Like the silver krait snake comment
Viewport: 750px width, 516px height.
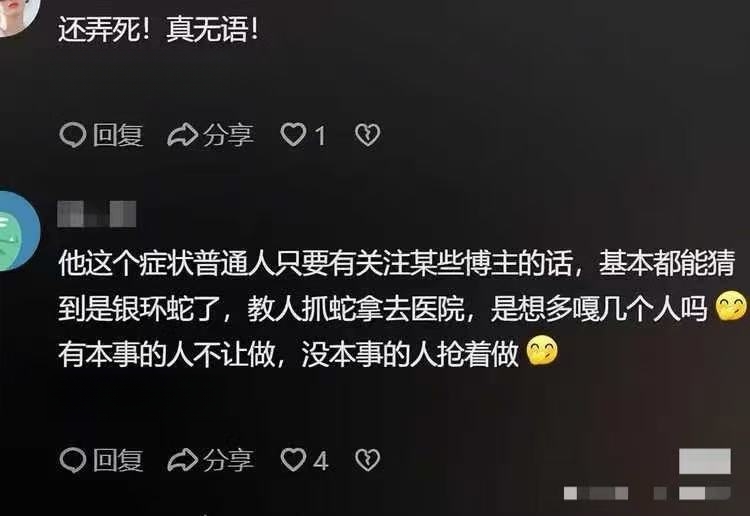click(293, 460)
